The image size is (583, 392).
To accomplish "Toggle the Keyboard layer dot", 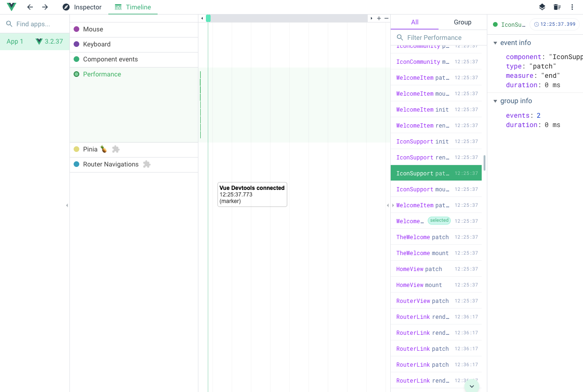I will click(x=76, y=44).
